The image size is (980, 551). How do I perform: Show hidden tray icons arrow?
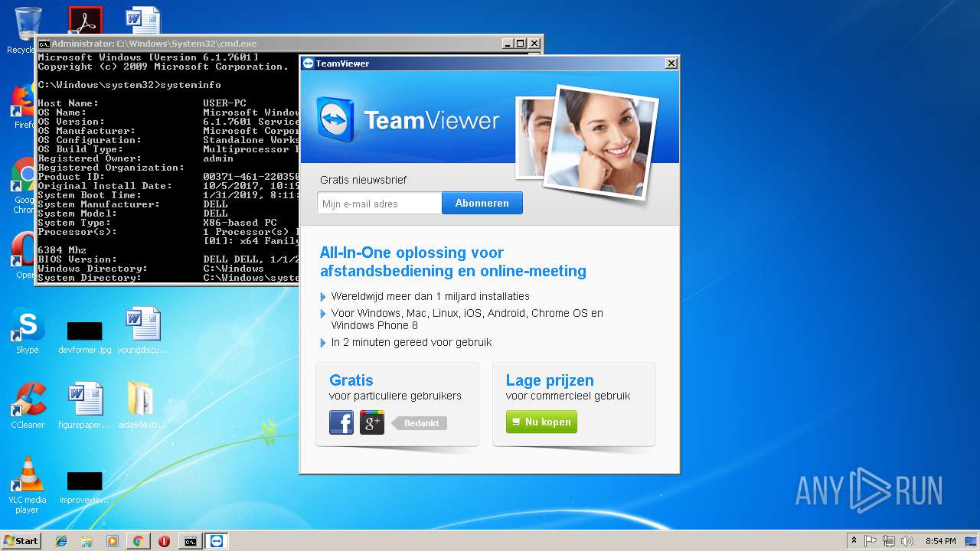click(x=854, y=541)
